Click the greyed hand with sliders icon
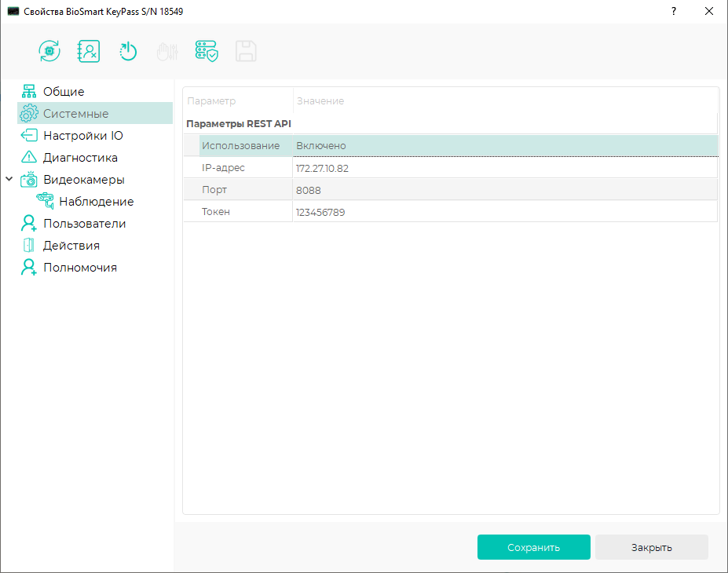This screenshot has height=573, width=728. [x=167, y=51]
